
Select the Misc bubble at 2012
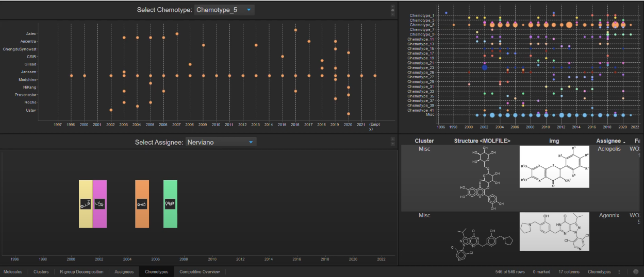click(562, 115)
